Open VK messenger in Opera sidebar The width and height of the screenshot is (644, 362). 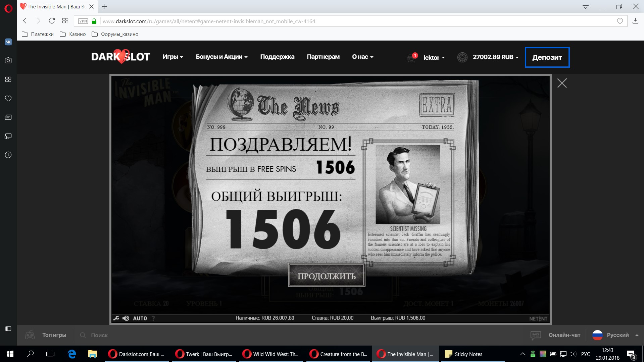8,42
